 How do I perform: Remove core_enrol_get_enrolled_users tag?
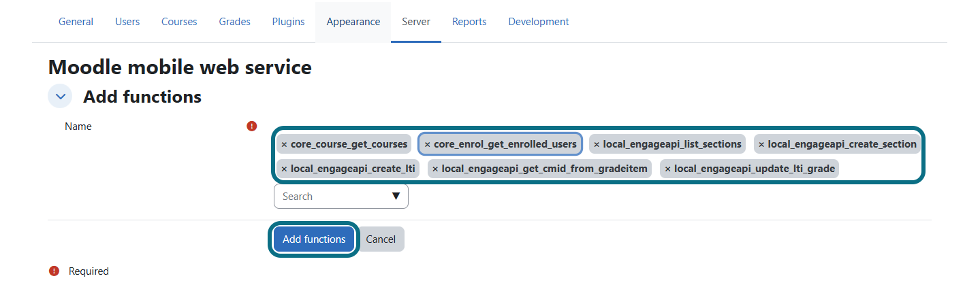[x=427, y=144]
